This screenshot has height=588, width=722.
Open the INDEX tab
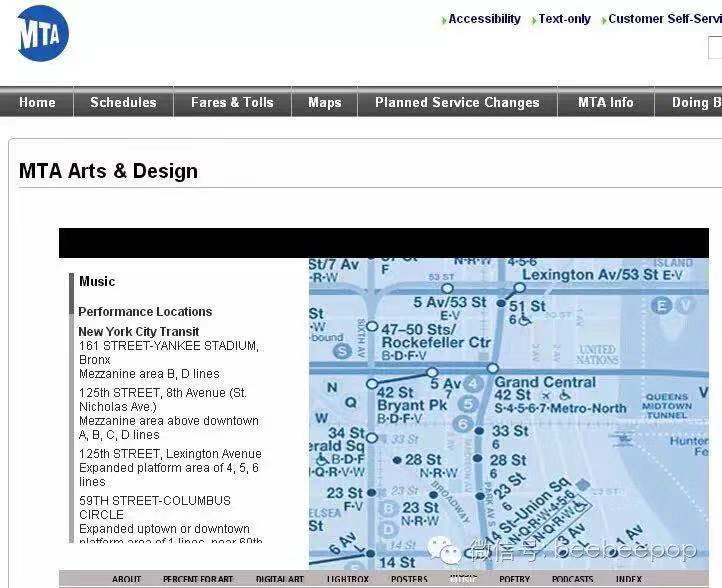coord(629,579)
